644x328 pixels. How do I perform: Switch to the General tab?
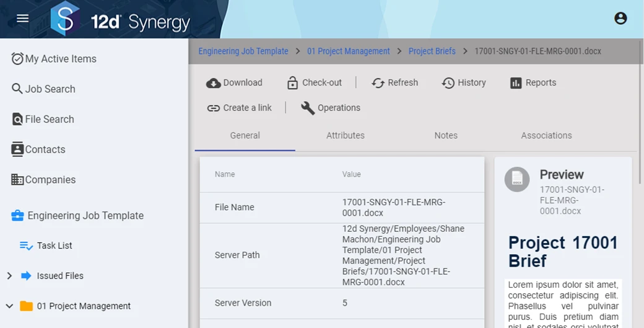(x=245, y=136)
